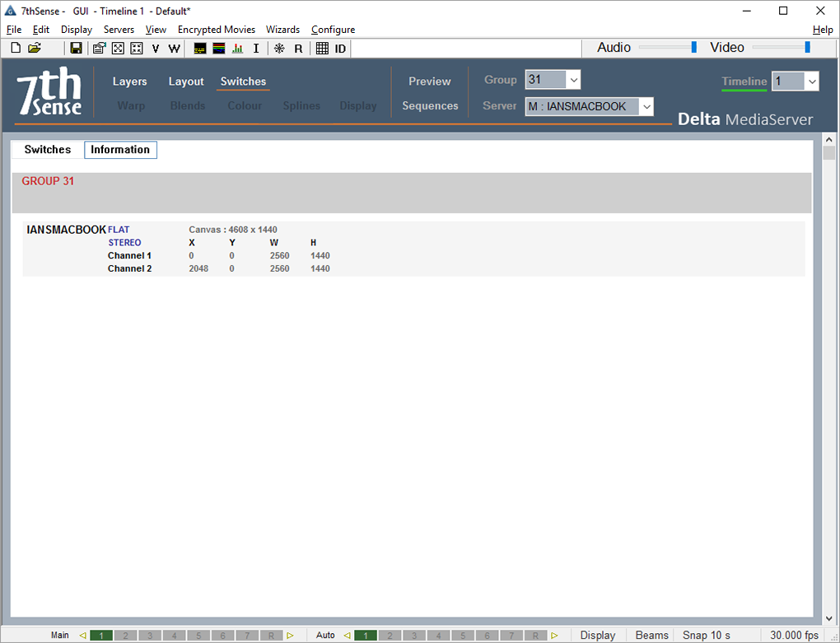Select Auto slot 7
Viewport: 840px width, 643px height.
(511, 636)
